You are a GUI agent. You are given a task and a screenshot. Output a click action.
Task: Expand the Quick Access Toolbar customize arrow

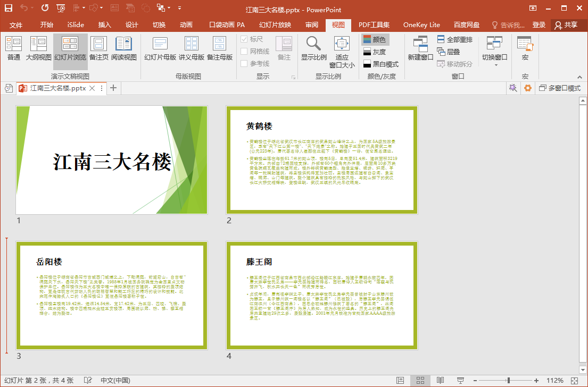point(179,9)
